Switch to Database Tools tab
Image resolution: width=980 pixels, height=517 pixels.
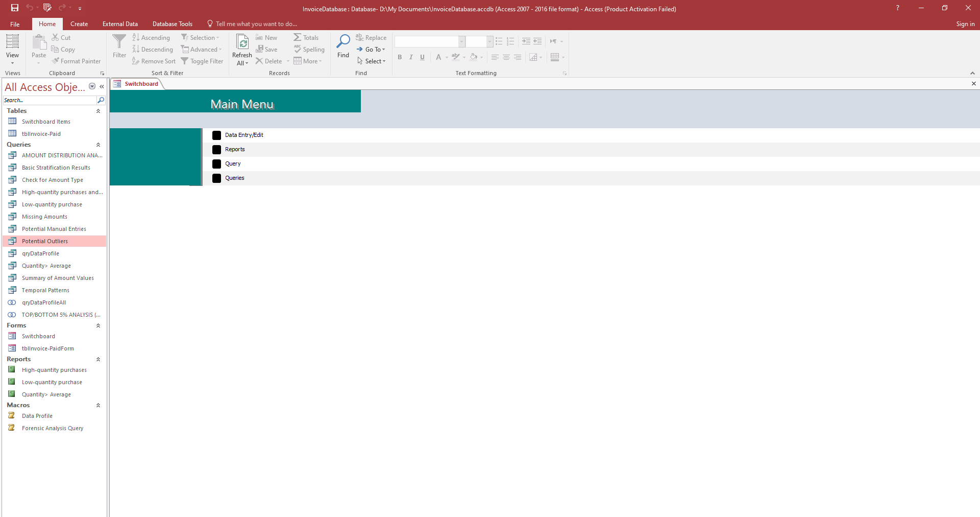click(x=173, y=24)
